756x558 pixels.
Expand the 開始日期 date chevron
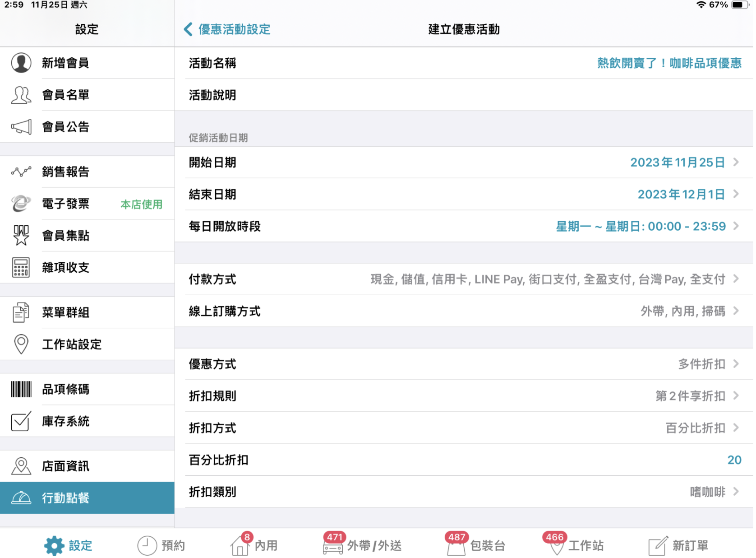coord(736,163)
